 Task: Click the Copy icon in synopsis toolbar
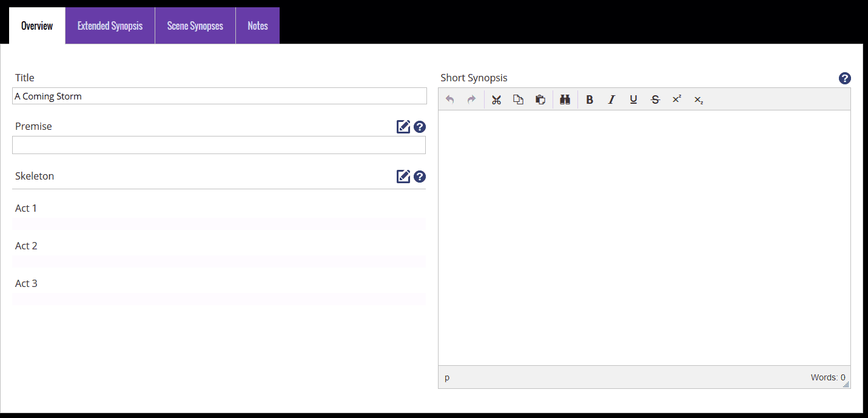click(x=518, y=99)
